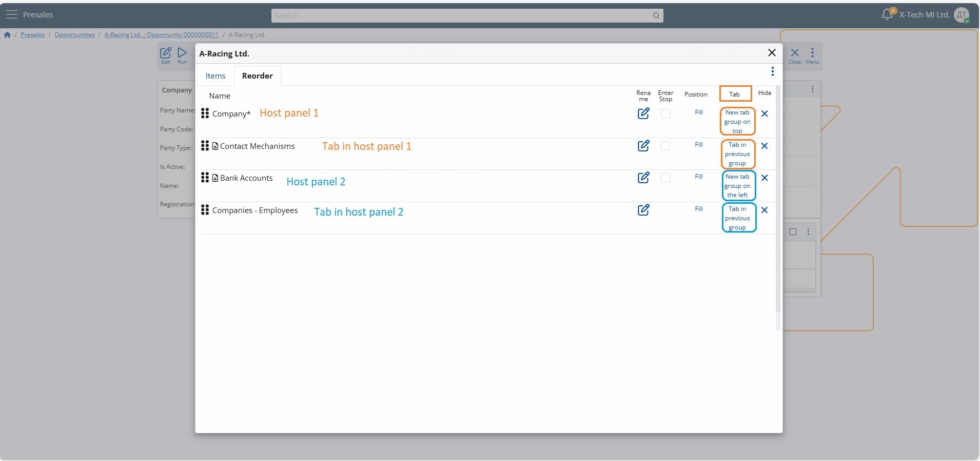
Task: Click the Companies - Employees row name
Action: (255, 210)
